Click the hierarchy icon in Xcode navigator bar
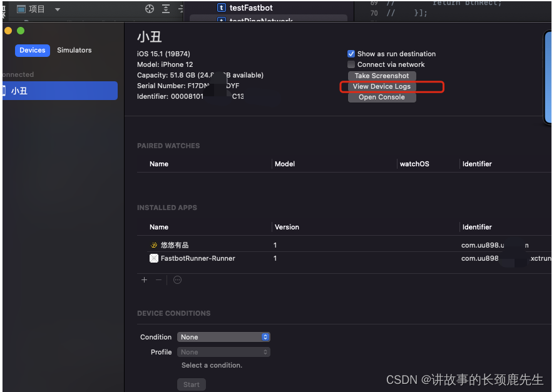 (166, 9)
